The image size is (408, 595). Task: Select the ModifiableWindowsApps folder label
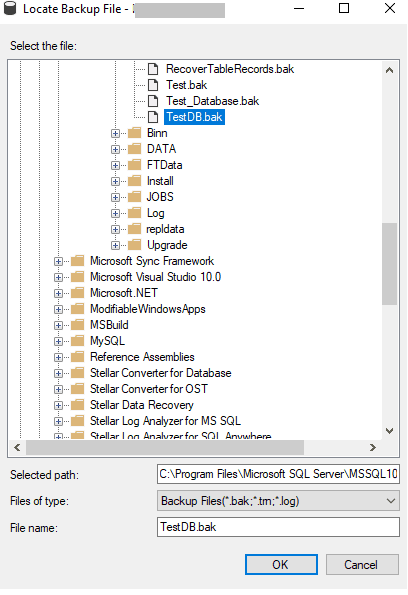148,309
